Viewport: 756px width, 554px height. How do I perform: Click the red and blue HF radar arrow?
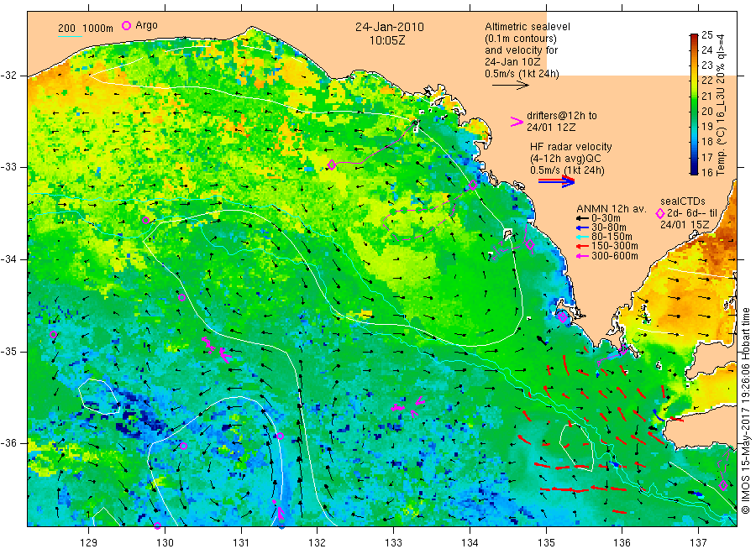[x=556, y=181]
